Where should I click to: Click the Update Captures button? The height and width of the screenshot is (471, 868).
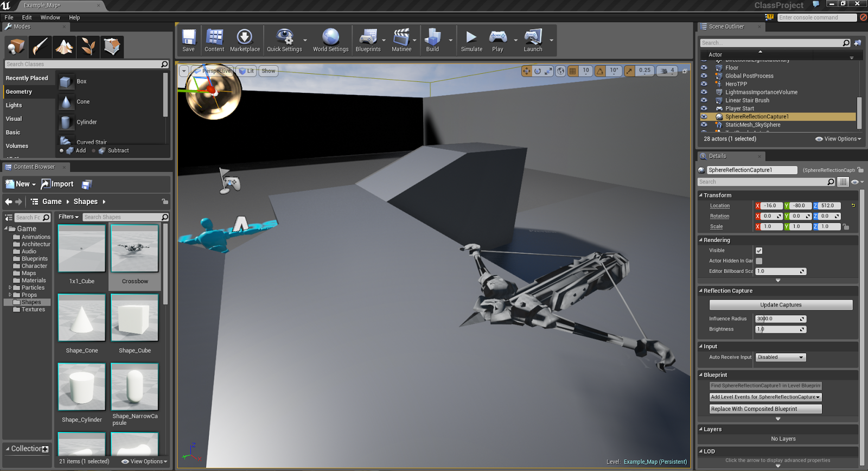pyautogui.click(x=781, y=305)
